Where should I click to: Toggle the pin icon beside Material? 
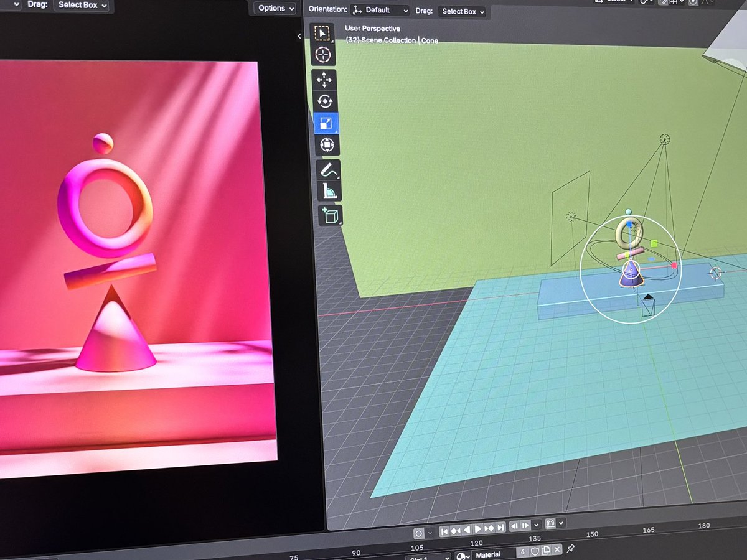click(x=570, y=548)
